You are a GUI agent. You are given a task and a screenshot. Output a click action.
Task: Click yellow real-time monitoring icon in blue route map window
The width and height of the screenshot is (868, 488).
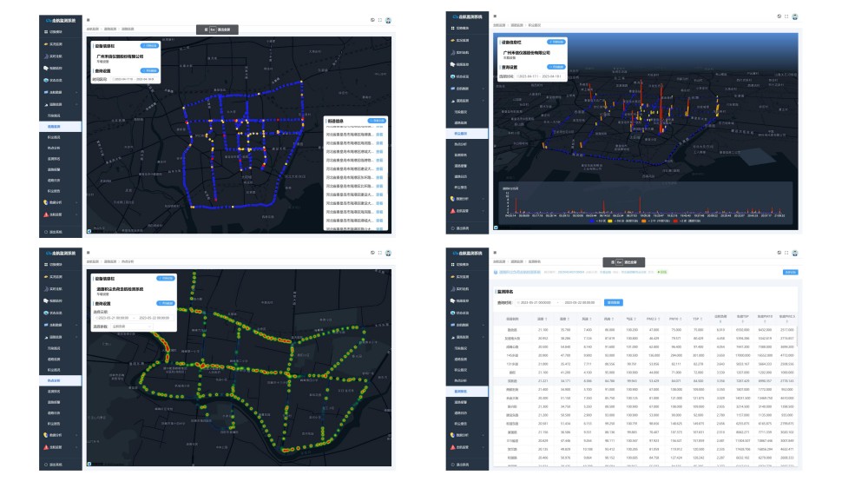click(46, 43)
